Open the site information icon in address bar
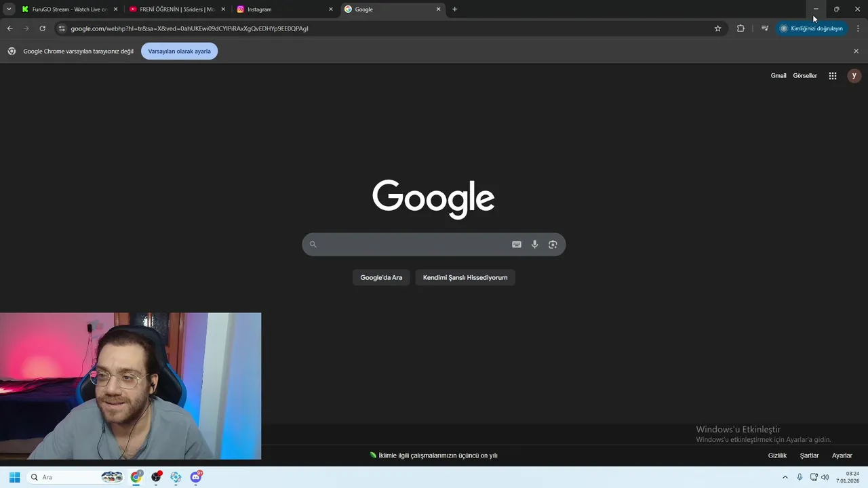The height and width of the screenshot is (488, 868). tap(62, 28)
